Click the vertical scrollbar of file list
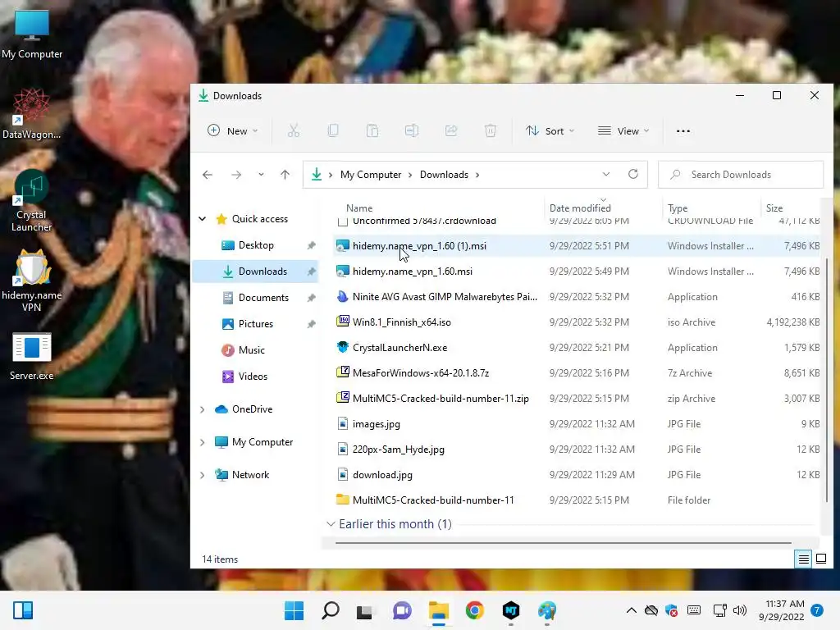This screenshot has width=840, height=630. [x=827, y=381]
